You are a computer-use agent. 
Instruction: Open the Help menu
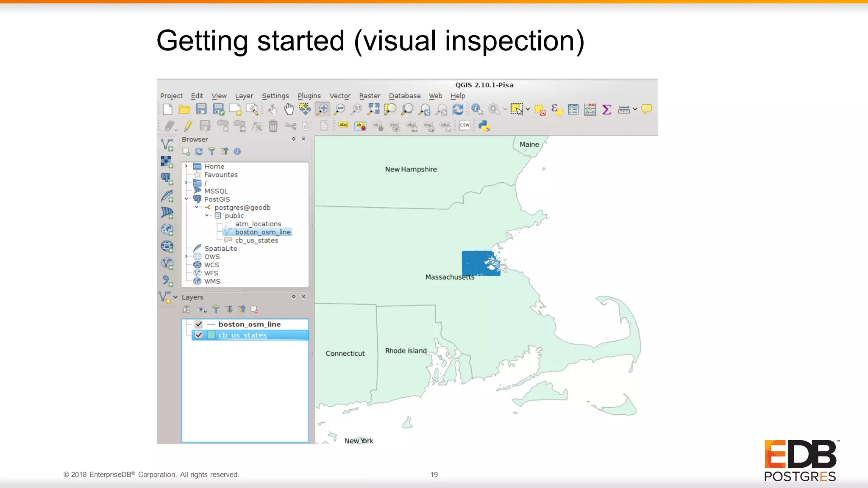pos(458,96)
